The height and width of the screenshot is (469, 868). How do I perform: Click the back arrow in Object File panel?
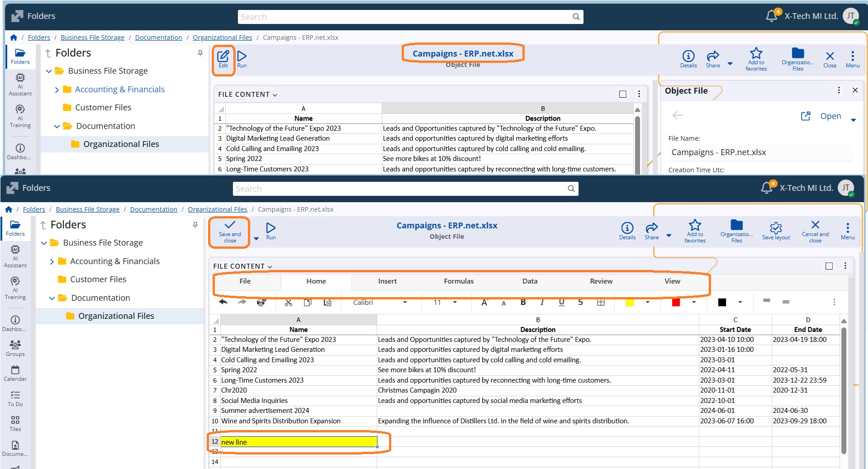[x=678, y=115]
